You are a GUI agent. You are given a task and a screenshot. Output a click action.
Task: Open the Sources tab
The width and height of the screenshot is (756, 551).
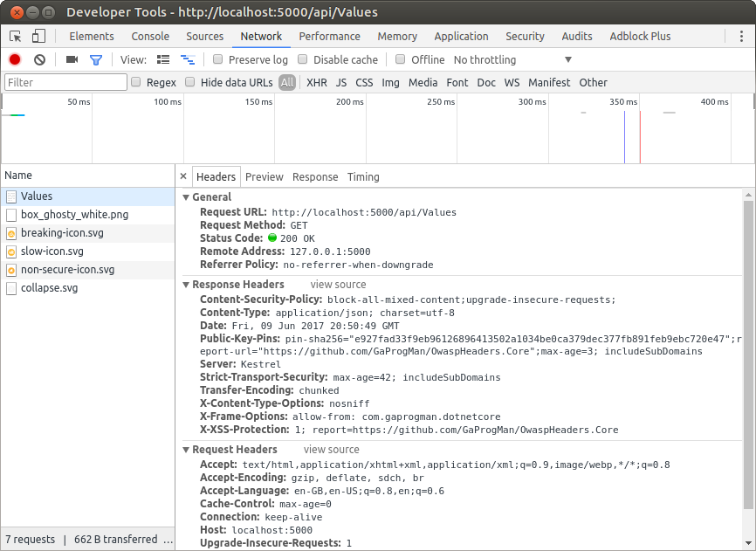(x=205, y=36)
